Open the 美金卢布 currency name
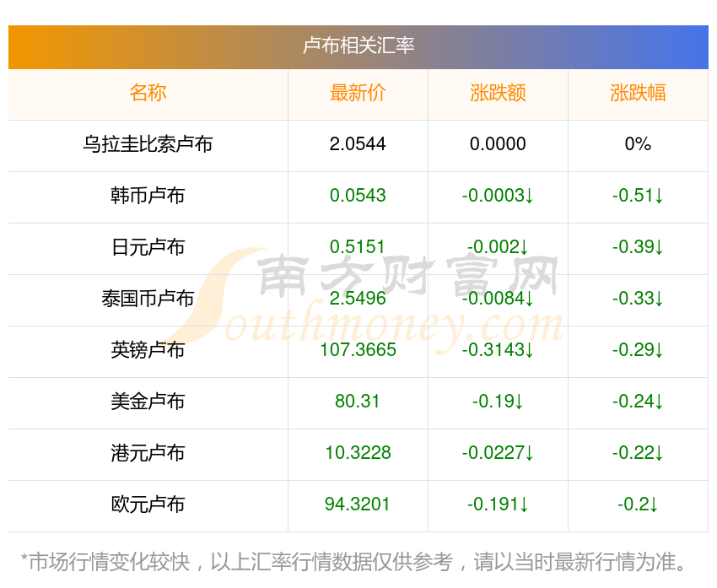 click(148, 402)
